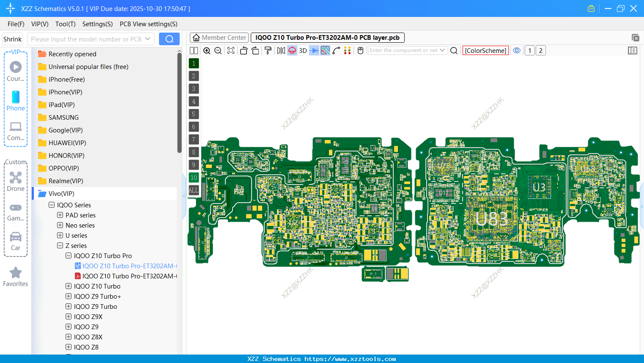The image size is (644, 363).
Task: Show PCB layer 5
Action: click(x=194, y=114)
